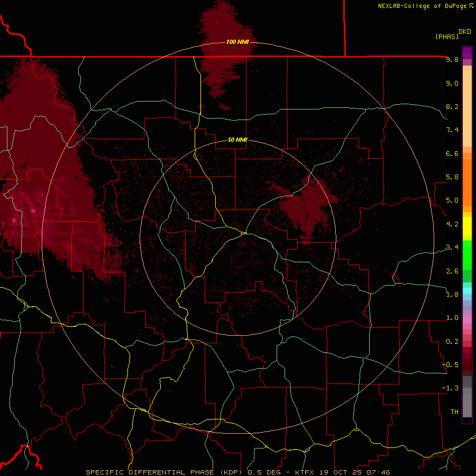Screen dimensions: 476x476
Task: Click the cyan band in the color bar
Action: (467, 291)
